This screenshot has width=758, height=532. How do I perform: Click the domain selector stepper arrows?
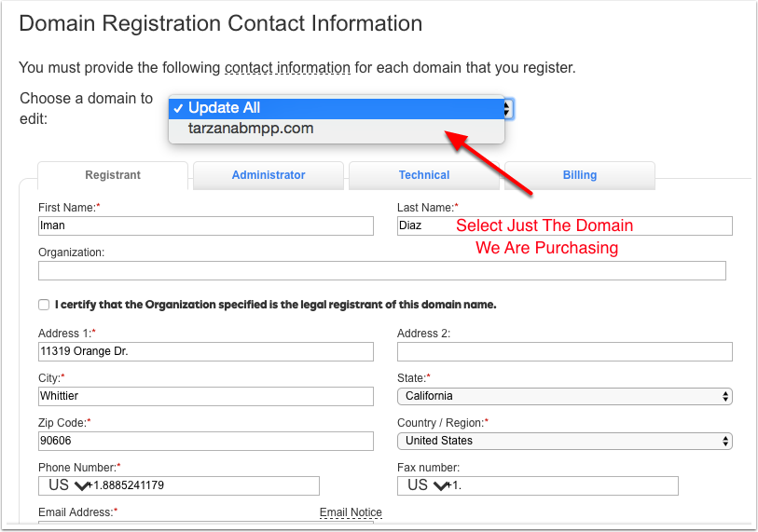506,108
